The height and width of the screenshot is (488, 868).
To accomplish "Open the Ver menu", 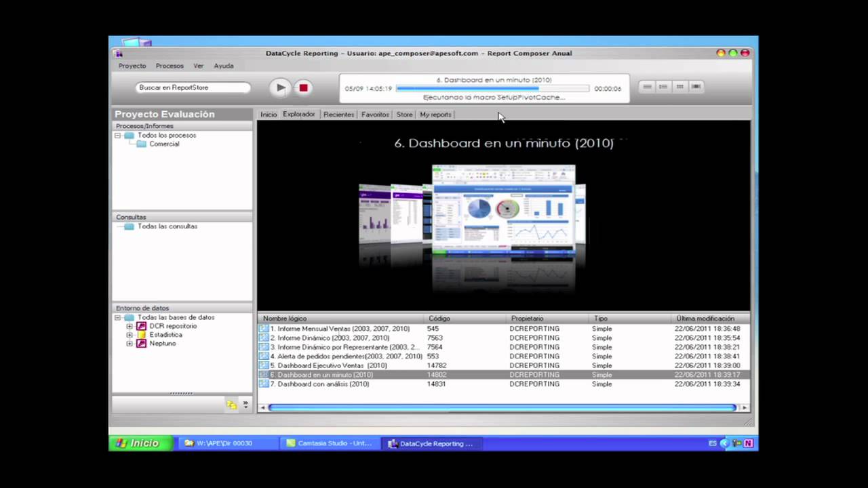I will [199, 66].
